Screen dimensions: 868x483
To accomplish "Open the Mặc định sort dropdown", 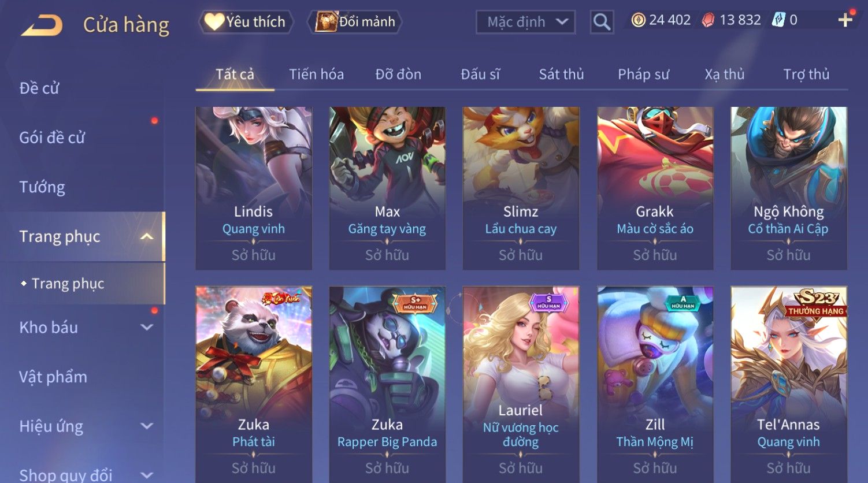I will [x=525, y=23].
